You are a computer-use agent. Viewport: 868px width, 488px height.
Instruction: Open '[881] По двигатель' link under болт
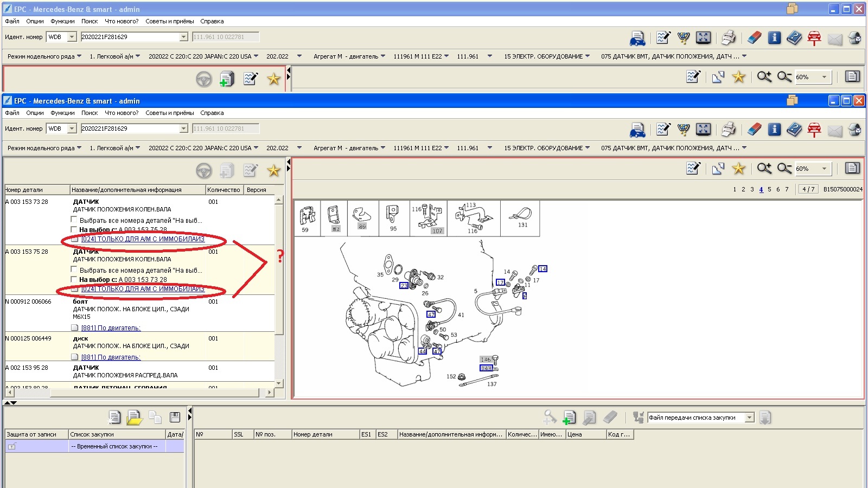[111, 328]
